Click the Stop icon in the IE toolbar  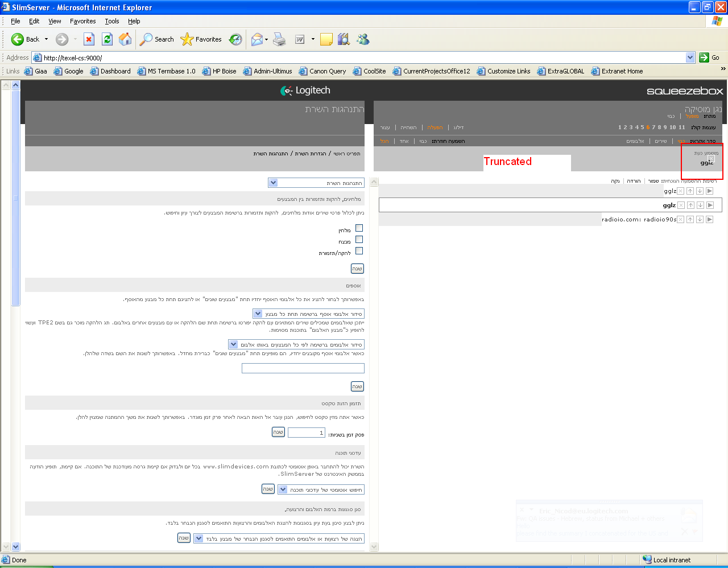click(89, 39)
